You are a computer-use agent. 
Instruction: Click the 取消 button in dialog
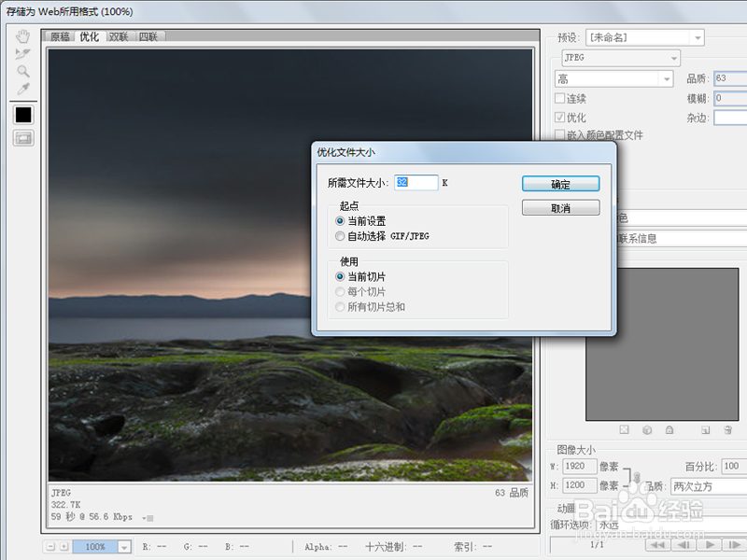tap(561, 207)
